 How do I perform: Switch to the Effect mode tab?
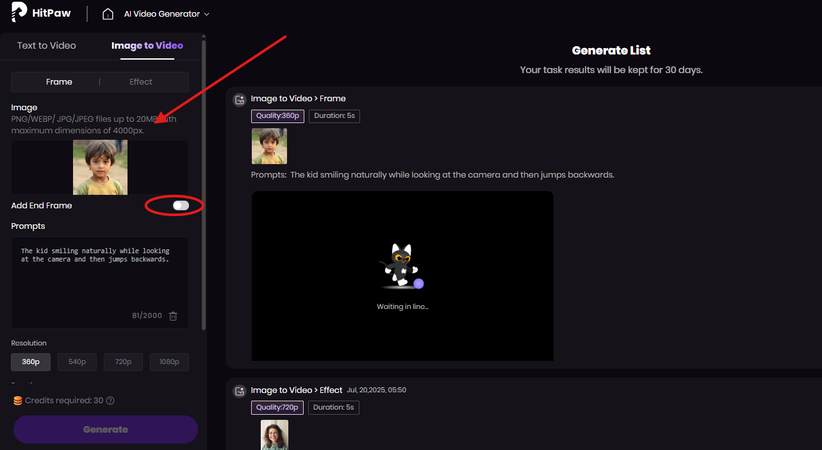pyautogui.click(x=140, y=82)
